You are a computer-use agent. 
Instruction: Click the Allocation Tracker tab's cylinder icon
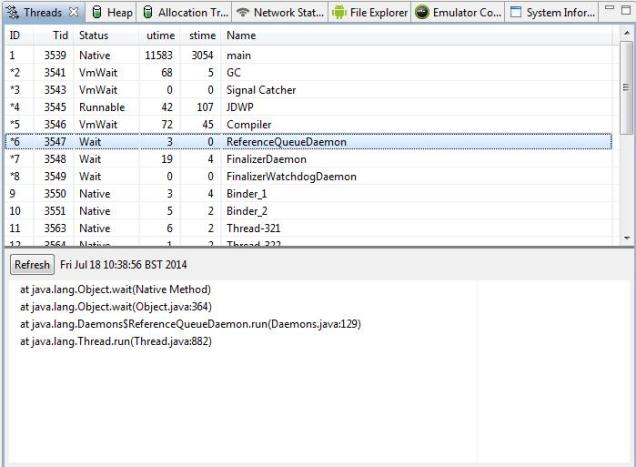(148, 12)
